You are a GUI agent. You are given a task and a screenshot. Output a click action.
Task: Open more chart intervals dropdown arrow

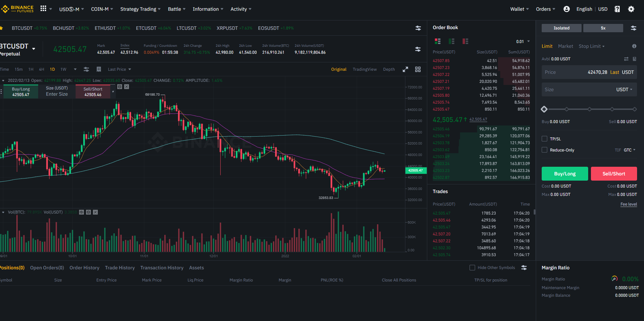(75, 69)
